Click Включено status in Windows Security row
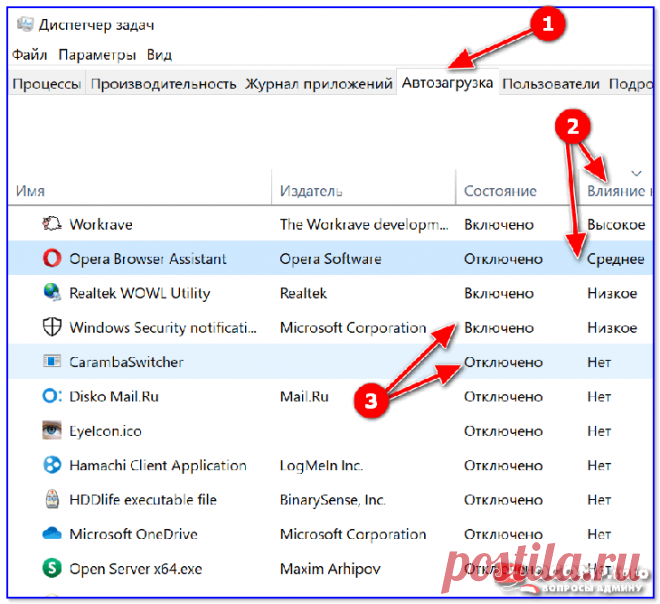660x604 pixels. (x=499, y=327)
